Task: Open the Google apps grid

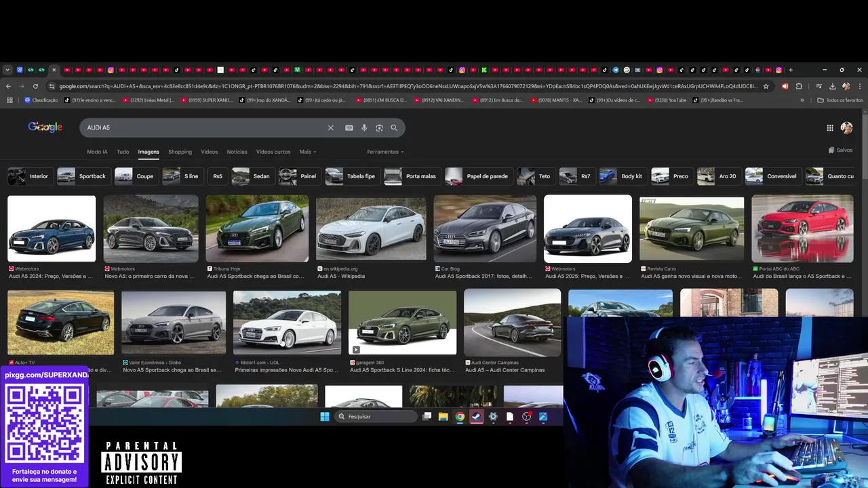Action: pyautogui.click(x=830, y=127)
